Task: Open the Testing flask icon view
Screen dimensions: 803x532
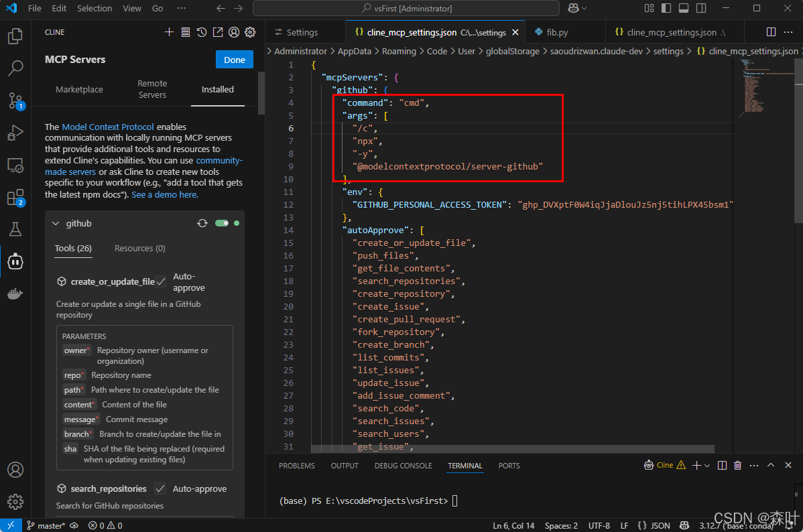Action: [15, 229]
